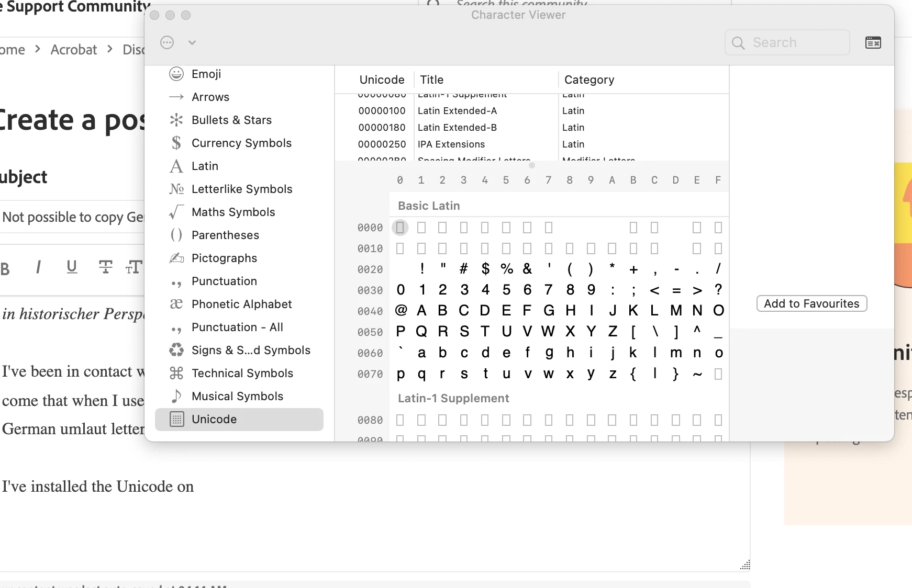This screenshot has width=912, height=588.
Task: Click the editor resize grip corner
Action: coord(746,564)
